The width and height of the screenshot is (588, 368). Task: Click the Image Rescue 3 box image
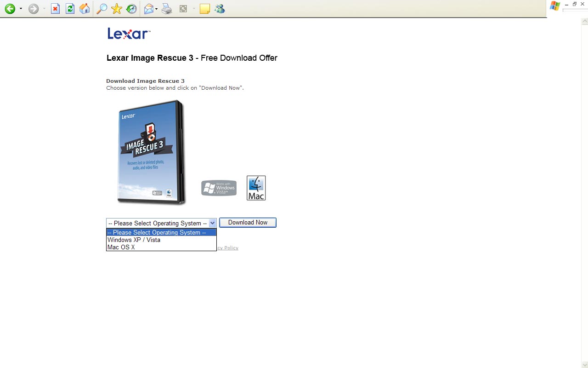152,152
